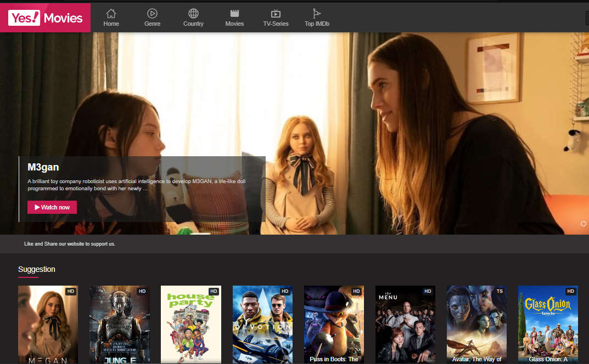
Task: Click 'Like and Share our website' text
Action: point(70,244)
